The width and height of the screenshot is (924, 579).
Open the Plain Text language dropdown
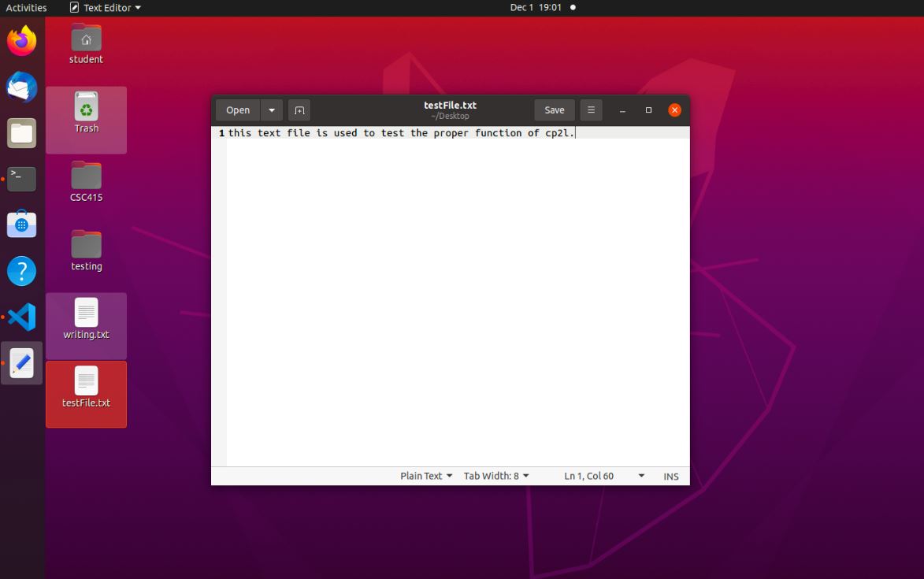click(426, 476)
